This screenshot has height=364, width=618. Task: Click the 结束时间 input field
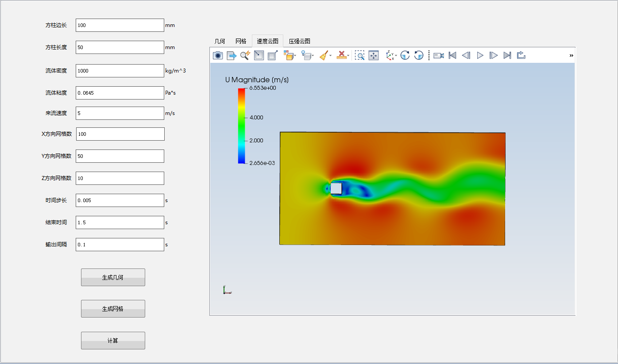tap(120, 222)
